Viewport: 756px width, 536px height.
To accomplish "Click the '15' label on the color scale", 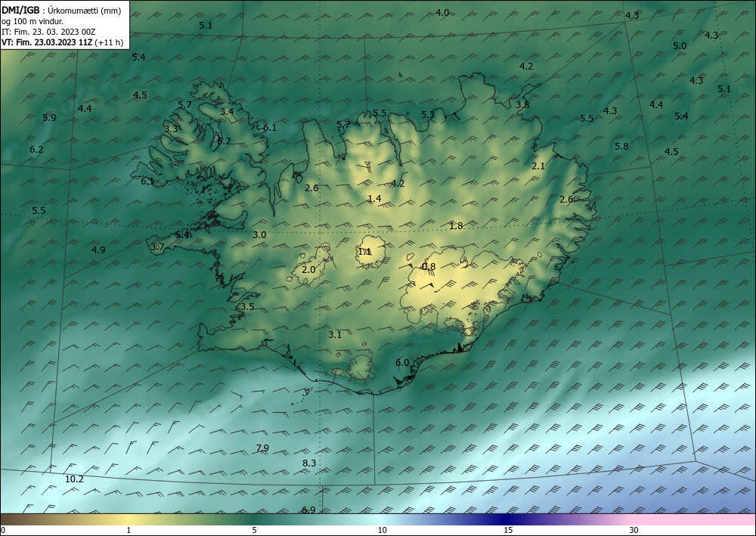I will coord(508,530).
